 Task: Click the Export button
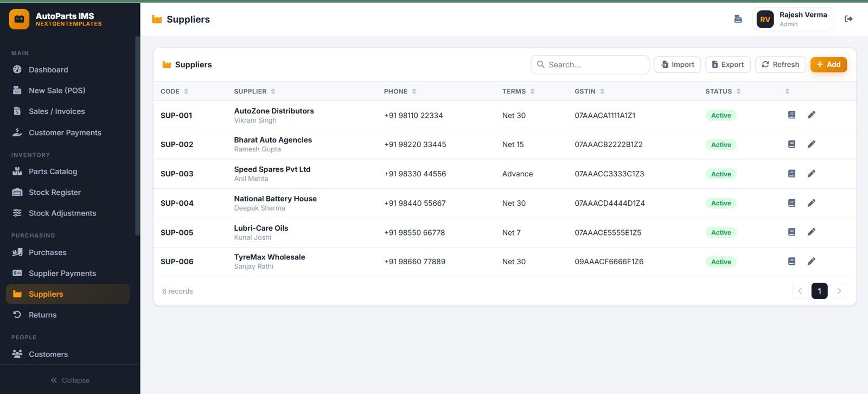tap(728, 65)
